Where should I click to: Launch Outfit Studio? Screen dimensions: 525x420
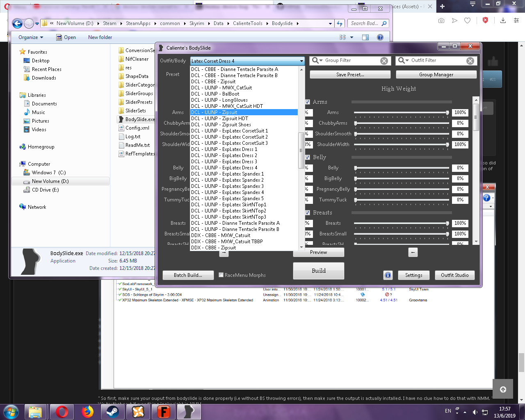pos(455,275)
